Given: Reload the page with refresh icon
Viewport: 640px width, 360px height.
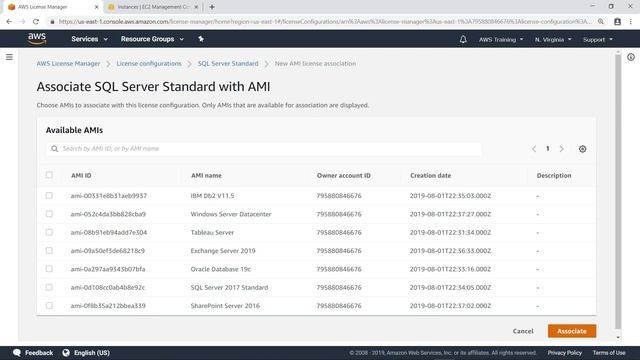Looking at the screenshot, I should pyautogui.click(x=36, y=22).
